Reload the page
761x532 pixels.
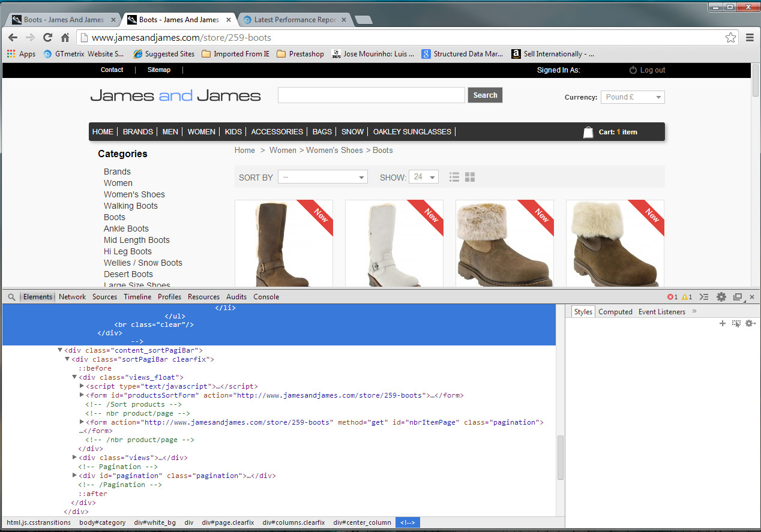click(x=47, y=37)
